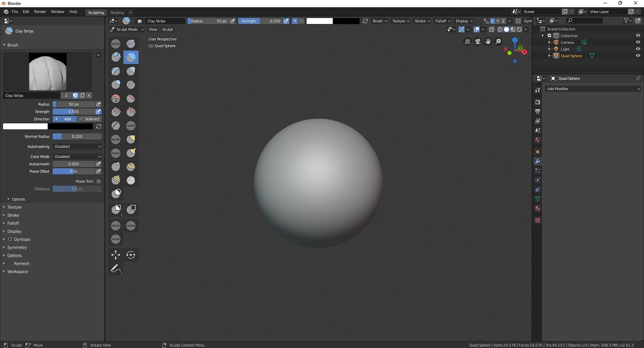This screenshot has width=644, height=348.
Task: Select the Simplify wireframe brush tool
Action: 131,180
